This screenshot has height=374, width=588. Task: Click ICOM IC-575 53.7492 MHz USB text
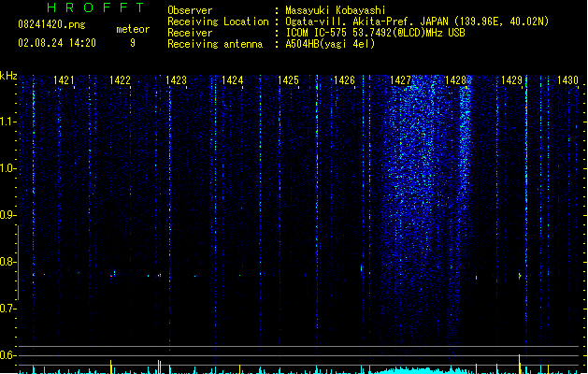376,33
